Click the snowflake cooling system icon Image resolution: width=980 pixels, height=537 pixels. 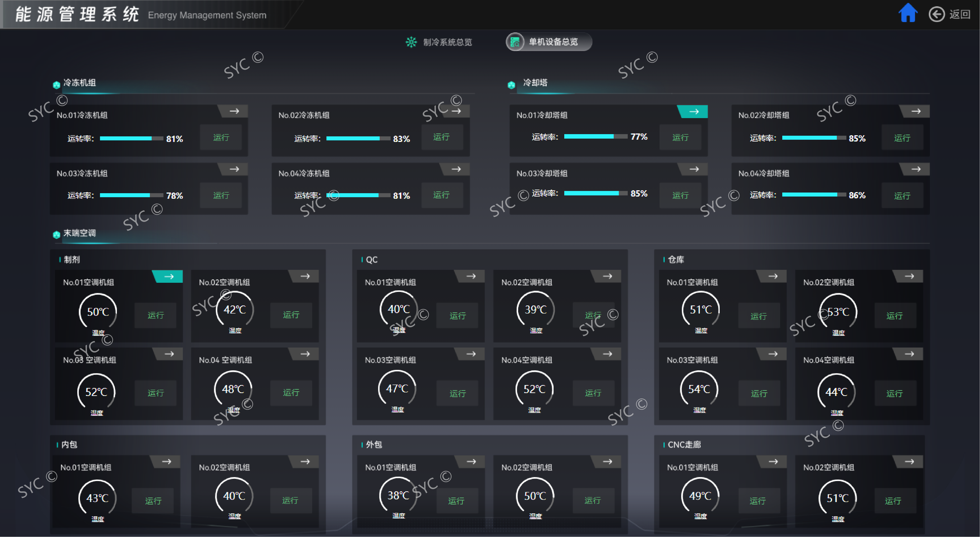click(x=411, y=42)
